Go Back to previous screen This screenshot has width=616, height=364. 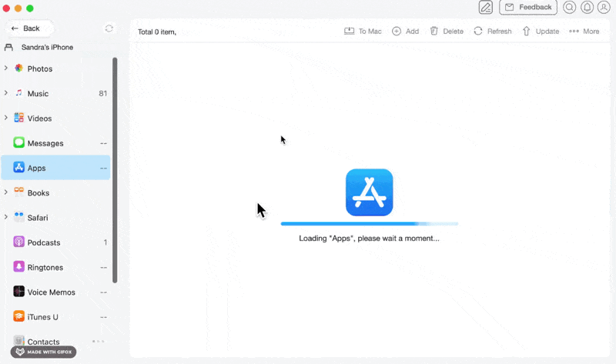[x=28, y=28]
